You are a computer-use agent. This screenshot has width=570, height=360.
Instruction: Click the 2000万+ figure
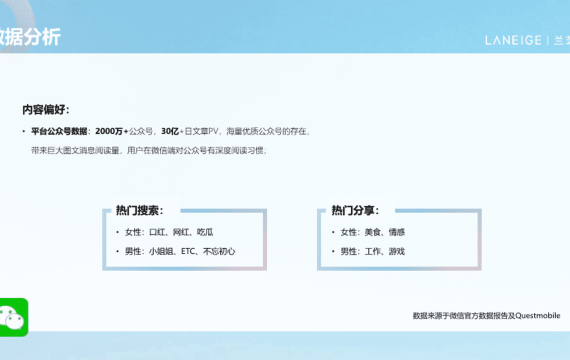point(112,131)
